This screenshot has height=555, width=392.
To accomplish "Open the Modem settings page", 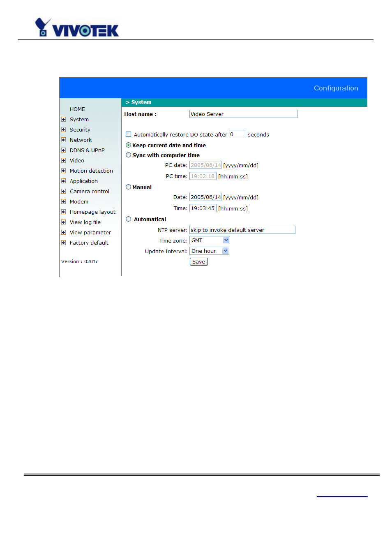I will click(79, 202).
